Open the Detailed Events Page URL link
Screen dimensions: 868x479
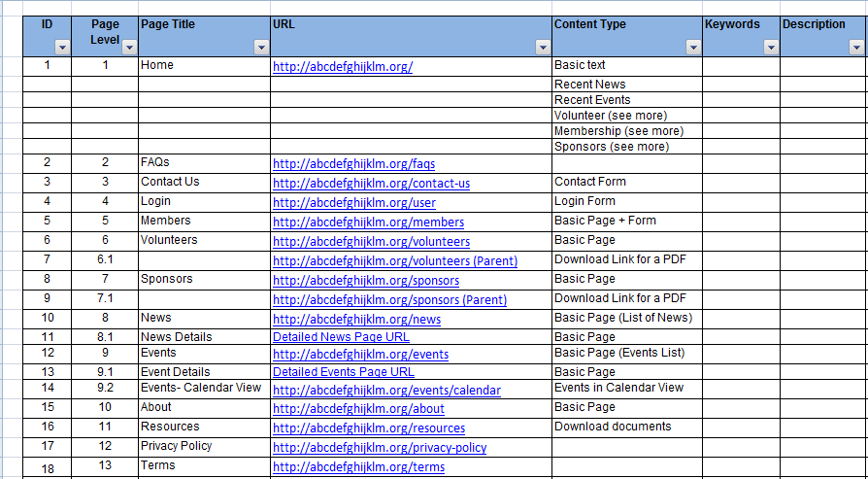point(343,372)
